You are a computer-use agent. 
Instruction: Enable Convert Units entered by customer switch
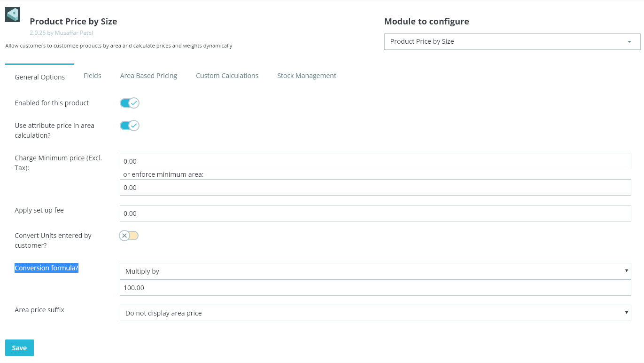click(129, 236)
